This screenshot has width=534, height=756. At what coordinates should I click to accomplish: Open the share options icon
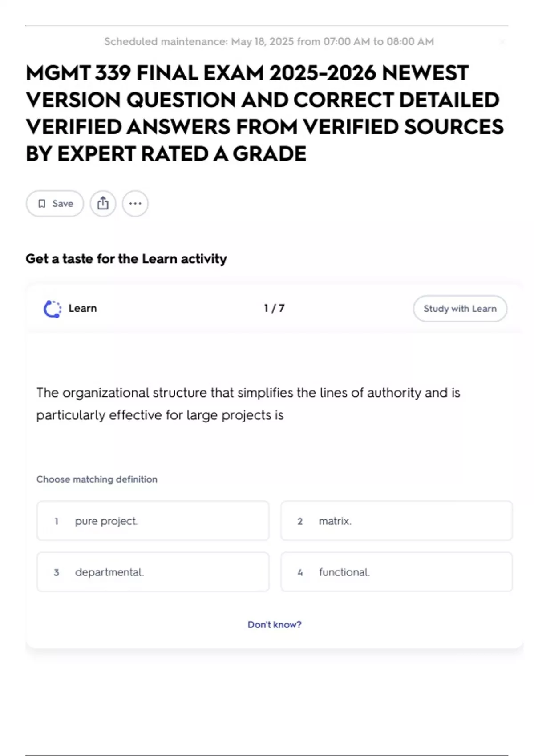click(x=103, y=204)
